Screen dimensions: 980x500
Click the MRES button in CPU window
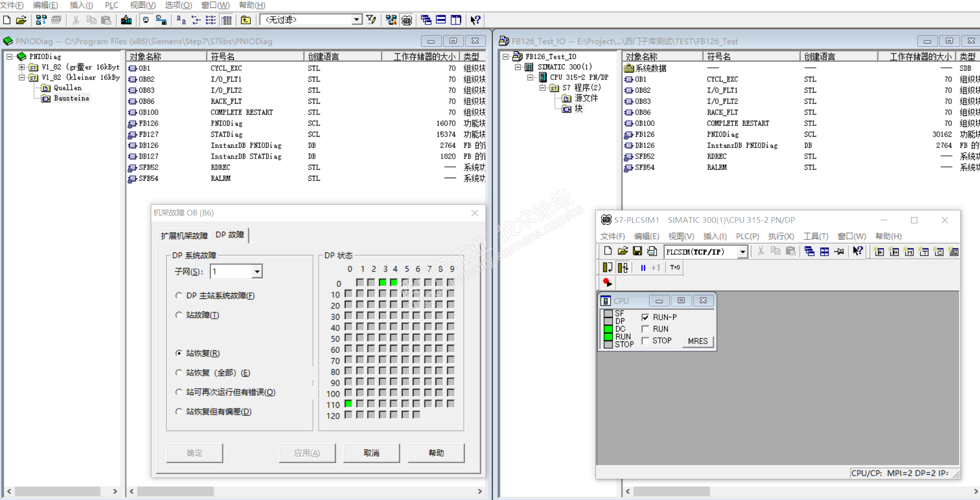click(698, 341)
